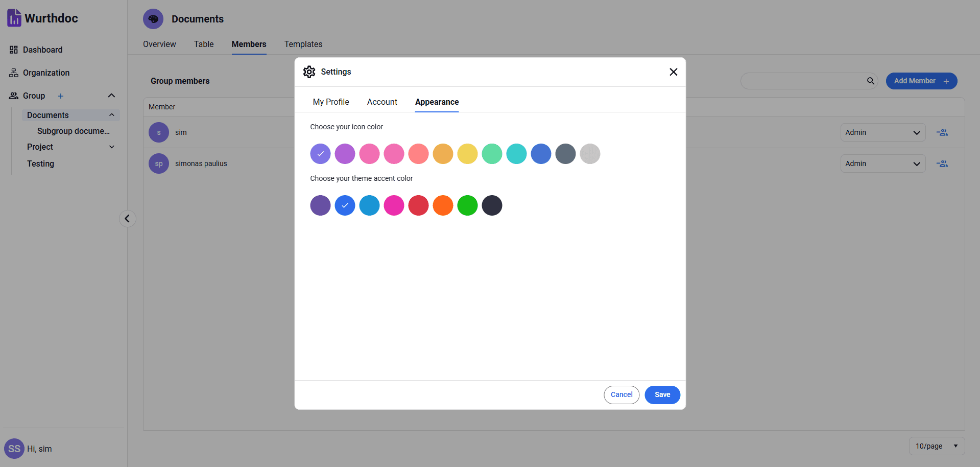Viewport: 980px width, 467px height.
Task: Click remove member icon for simonas paulius
Action: pos(942,164)
